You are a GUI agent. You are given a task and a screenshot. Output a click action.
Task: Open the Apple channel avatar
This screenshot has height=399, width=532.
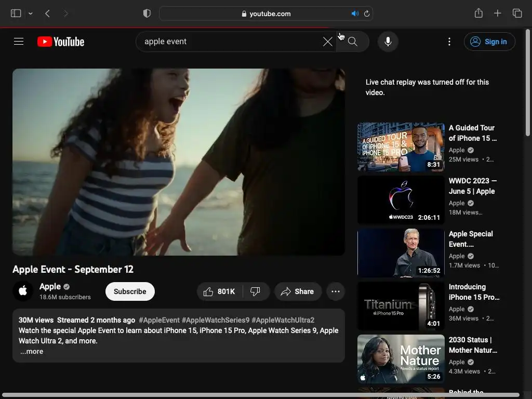pyautogui.click(x=23, y=291)
